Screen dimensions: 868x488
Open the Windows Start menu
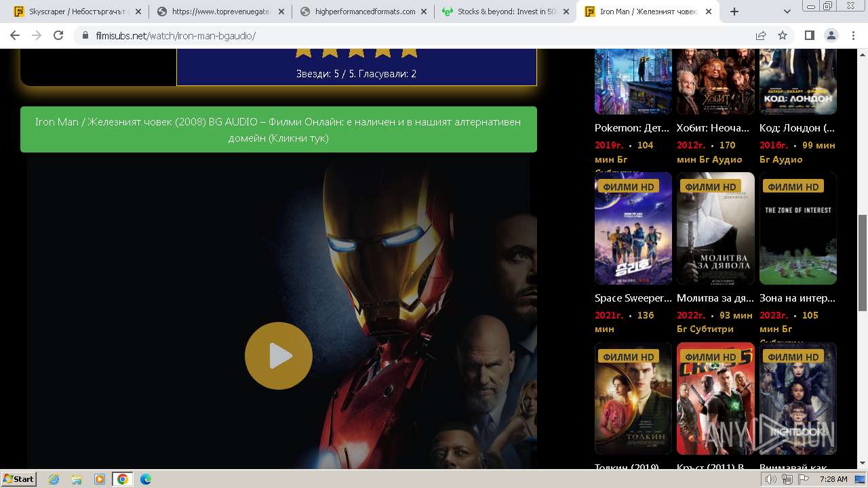click(18, 479)
